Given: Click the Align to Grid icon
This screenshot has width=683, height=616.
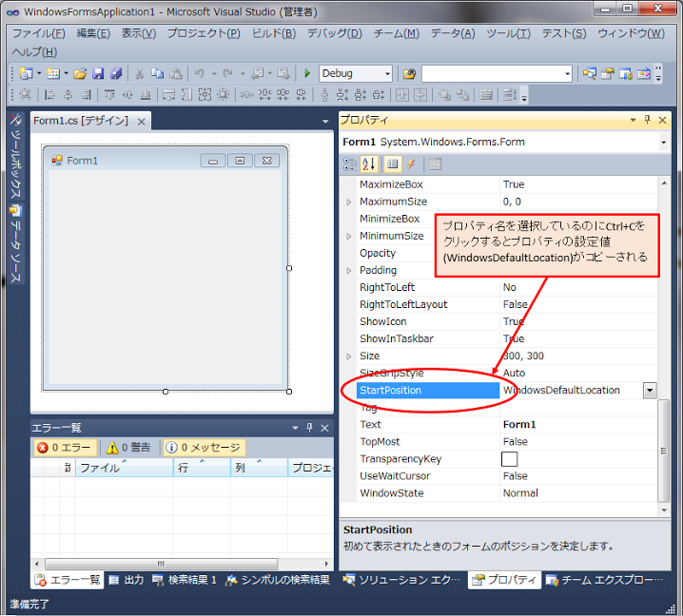Looking at the screenshot, I should pyautogui.click(x=26, y=95).
